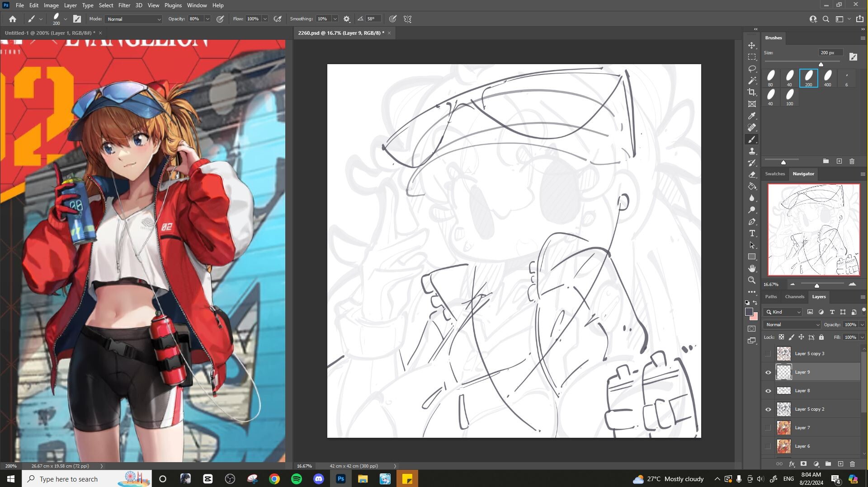Image resolution: width=868 pixels, height=487 pixels.
Task: Toggle lock all layer attributes
Action: (x=821, y=337)
